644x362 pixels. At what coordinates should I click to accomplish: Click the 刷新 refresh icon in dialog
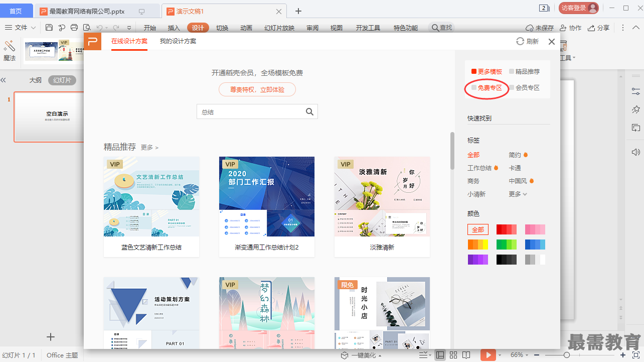(520, 42)
